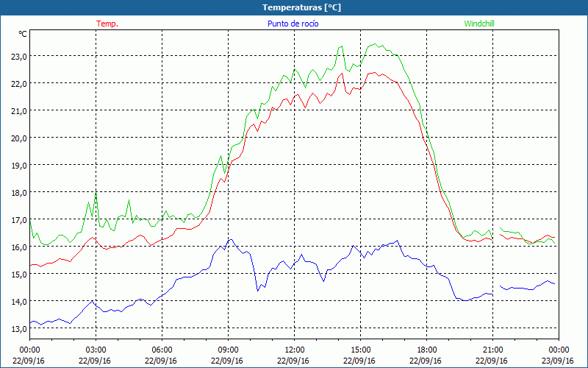
Task: Click the 15:00 time axis label
Action: click(x=361, y=350)
